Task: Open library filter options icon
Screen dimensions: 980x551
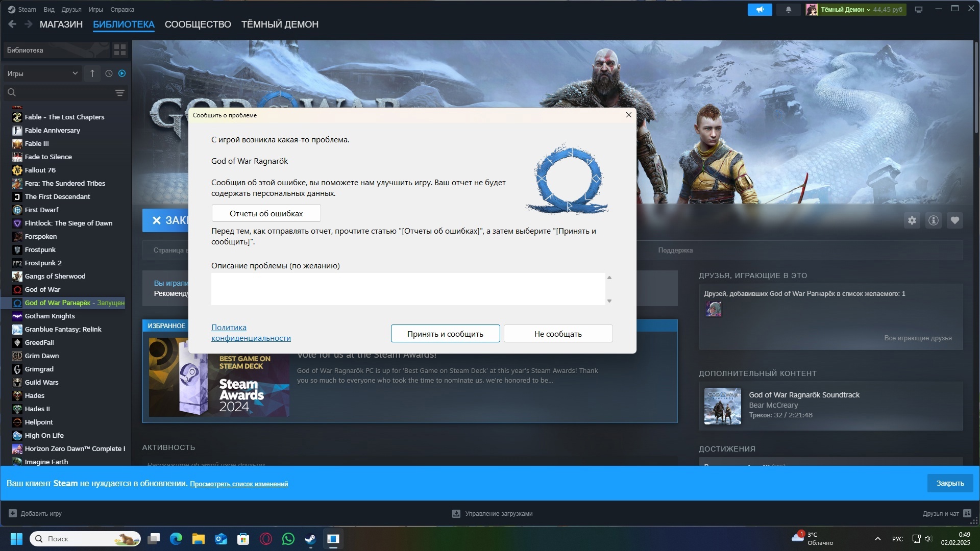Action: click(119, 93)
